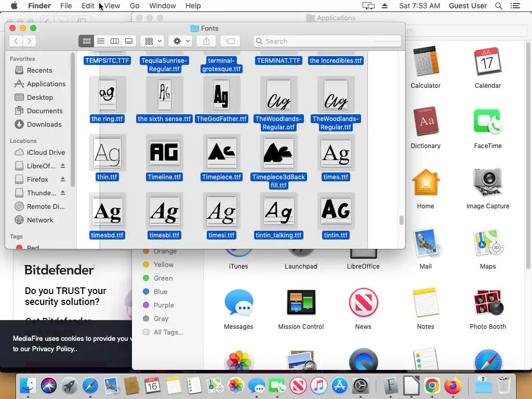Eject the LibreOffice volume
Image resolution: width=532 pixels, height=399 pixels.
click(x=63, y=166)
